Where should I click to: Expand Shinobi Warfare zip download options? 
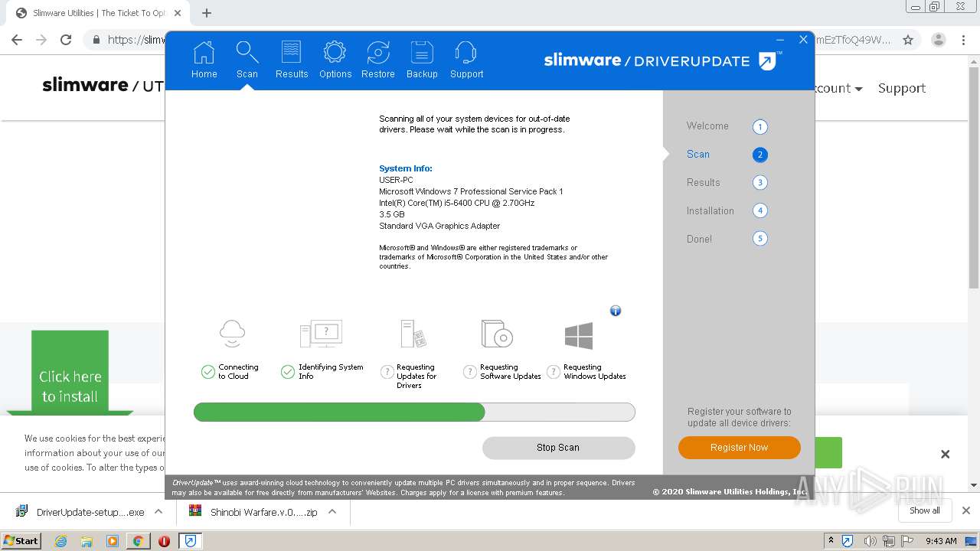[x=332, y=512]
